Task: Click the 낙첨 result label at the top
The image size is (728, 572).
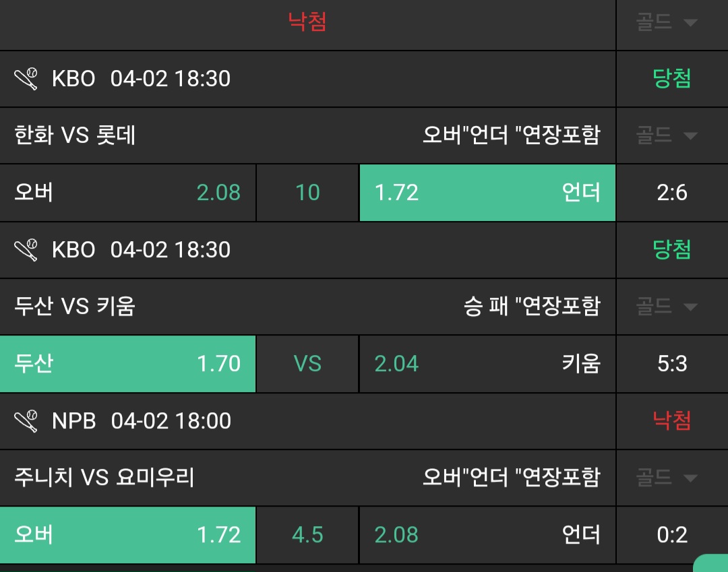Action: tap(307, 22)
